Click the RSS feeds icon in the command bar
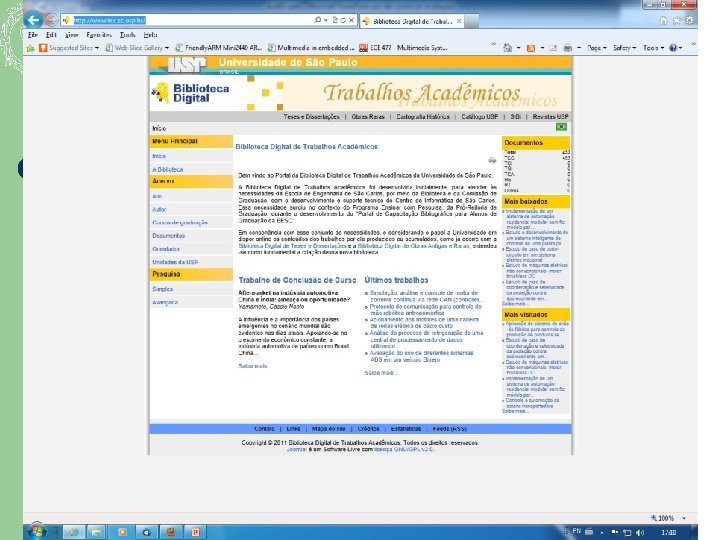The image size is (720, 540). [x=531, y=48]
